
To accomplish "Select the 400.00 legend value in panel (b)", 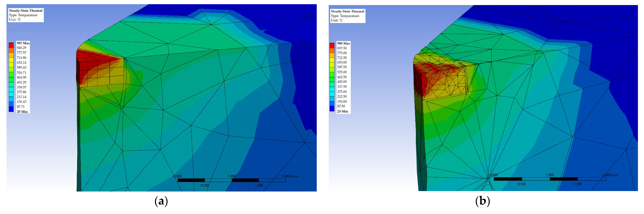I will tap(342, 82).
